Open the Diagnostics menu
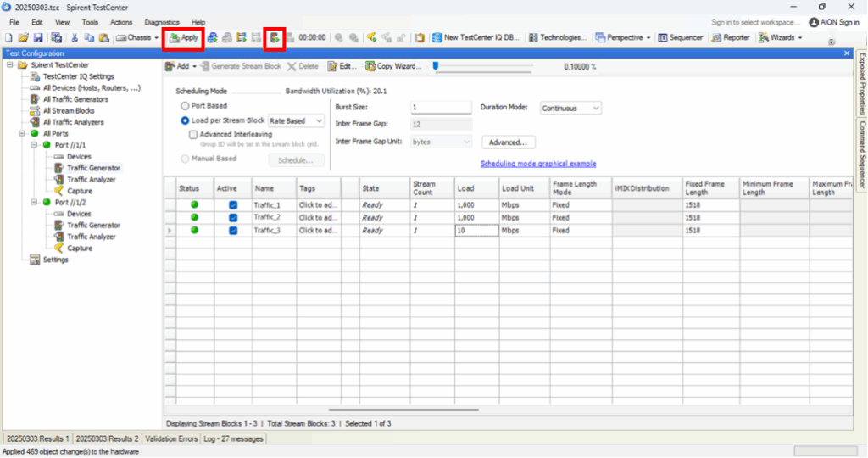This screenshot has width=868, height=458. [x=162, y=22]
